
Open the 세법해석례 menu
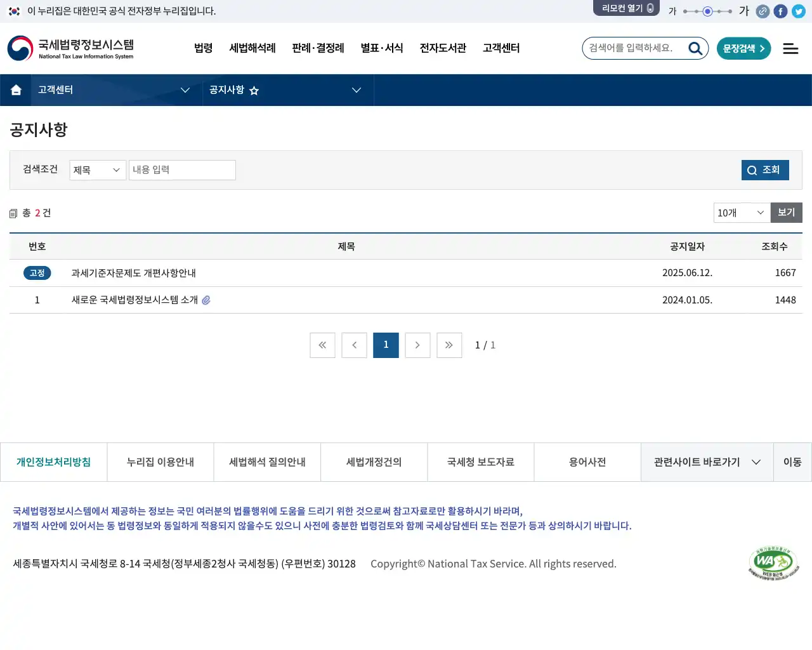(x=252, y=48)
